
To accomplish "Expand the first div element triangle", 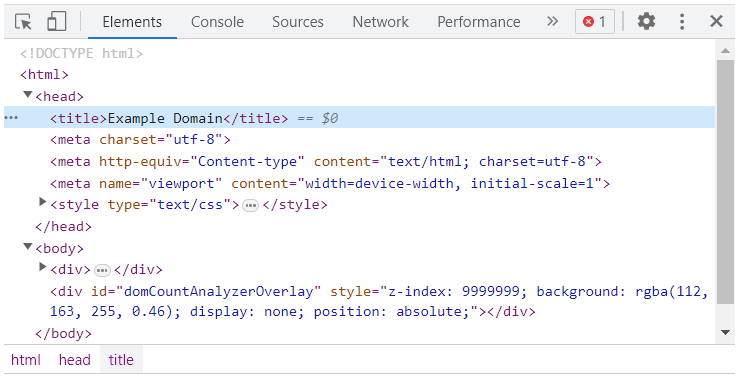I will pos(42,267).
